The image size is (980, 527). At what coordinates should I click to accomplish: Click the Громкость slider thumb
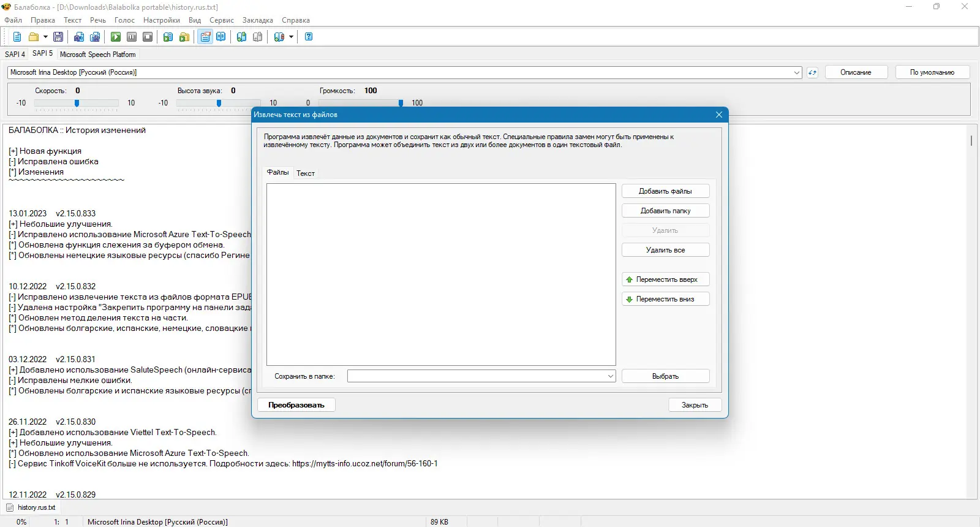(401, 103)
